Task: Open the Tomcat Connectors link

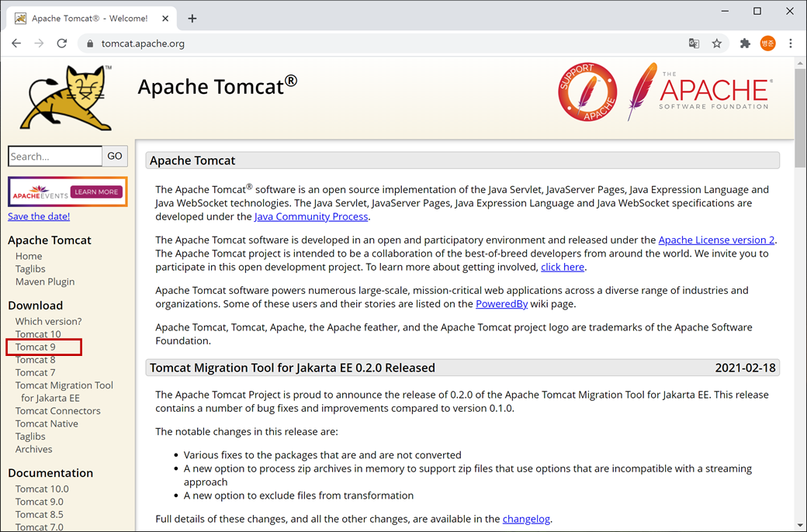Action: tap(57, 411)
